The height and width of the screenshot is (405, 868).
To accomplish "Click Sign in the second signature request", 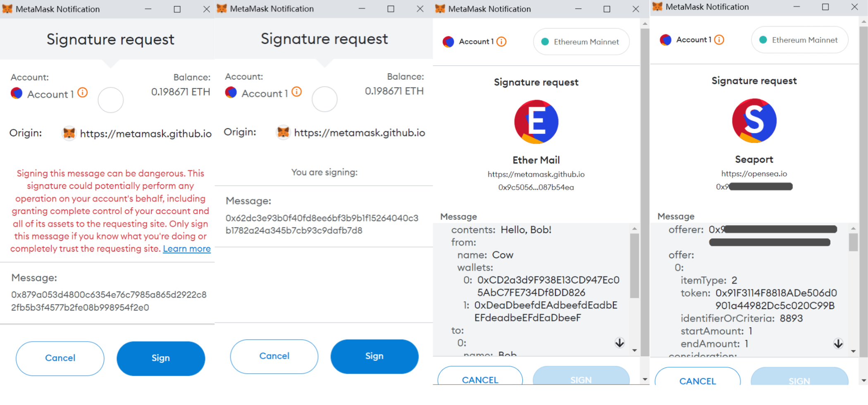I will tap(374, 356).
